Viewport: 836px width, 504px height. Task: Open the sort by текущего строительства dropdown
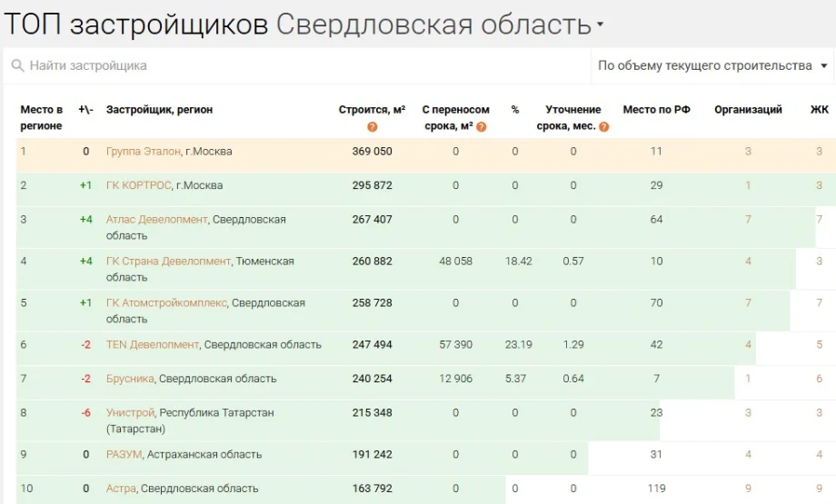tap(712, 65)
